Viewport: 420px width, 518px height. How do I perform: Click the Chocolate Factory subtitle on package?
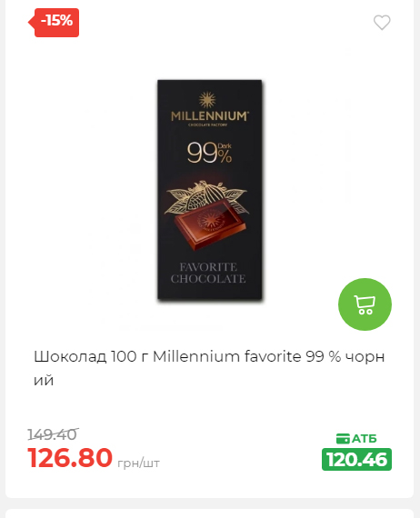pos(207,125)
